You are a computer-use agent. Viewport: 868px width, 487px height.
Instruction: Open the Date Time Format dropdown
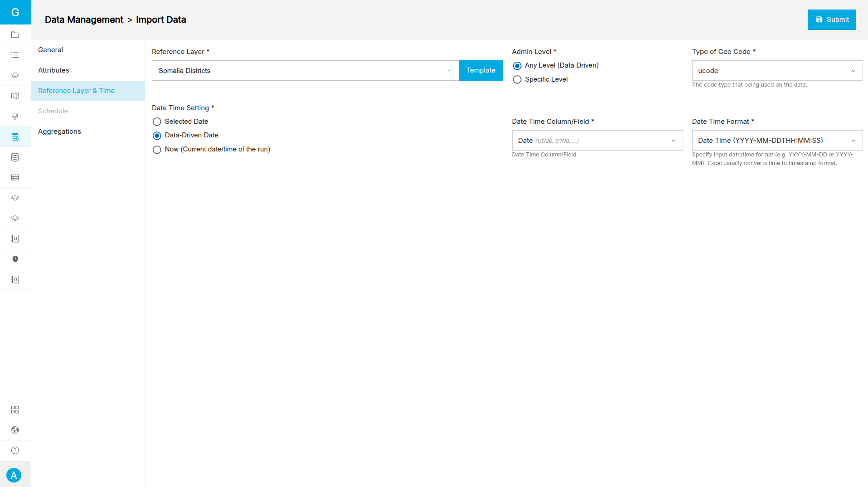(x=776, y=140)
